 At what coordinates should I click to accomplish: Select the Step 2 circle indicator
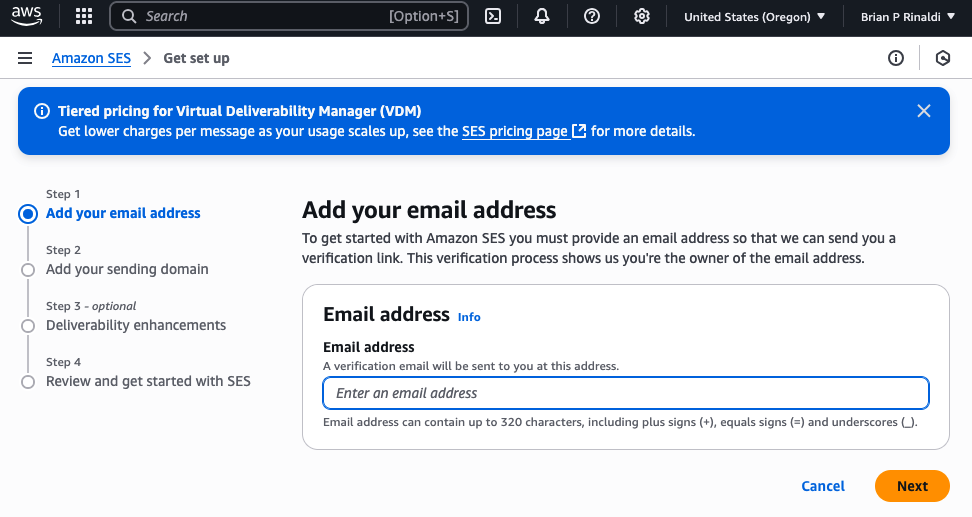[28, 270]
